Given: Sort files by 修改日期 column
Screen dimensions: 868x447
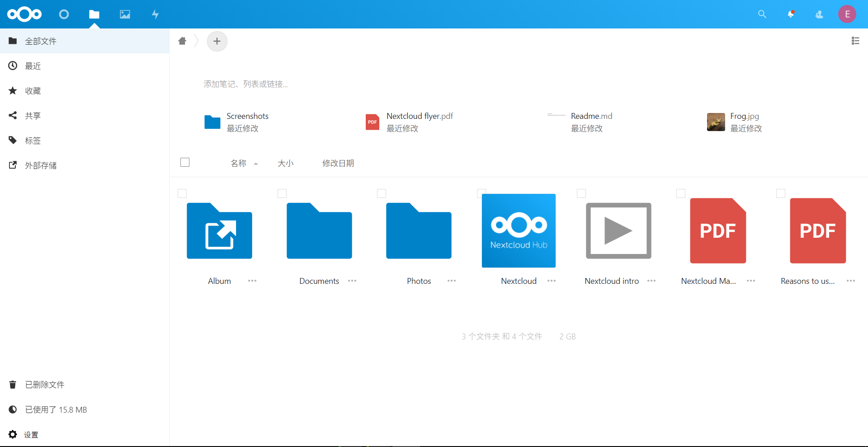Looking at the screenshot, I should click(338, 163).
